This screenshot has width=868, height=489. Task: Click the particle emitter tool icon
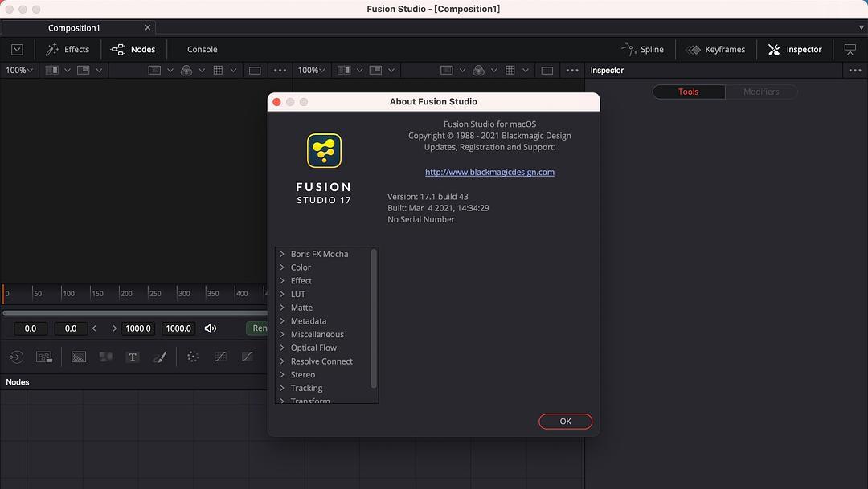(x=193, y=357)
